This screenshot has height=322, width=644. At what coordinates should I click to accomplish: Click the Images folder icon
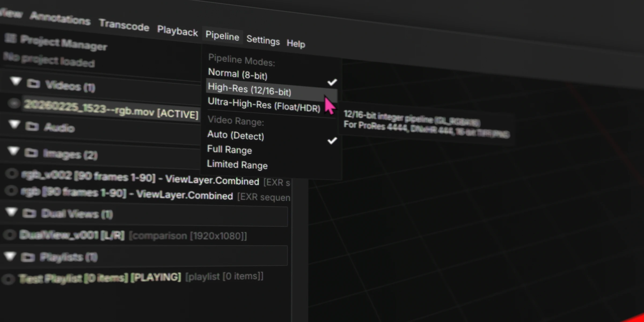[31, 153]
